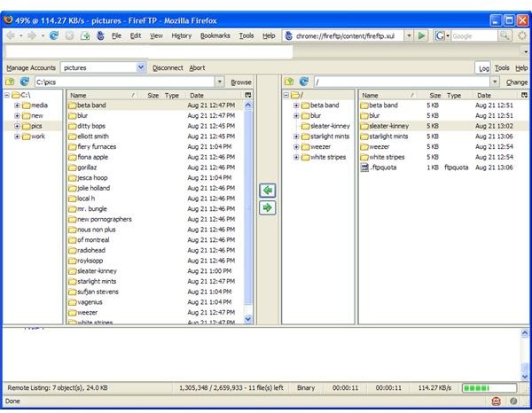Sort remote files by Date column
This screenshot has width=532, height=413.
tap(496, 96)
